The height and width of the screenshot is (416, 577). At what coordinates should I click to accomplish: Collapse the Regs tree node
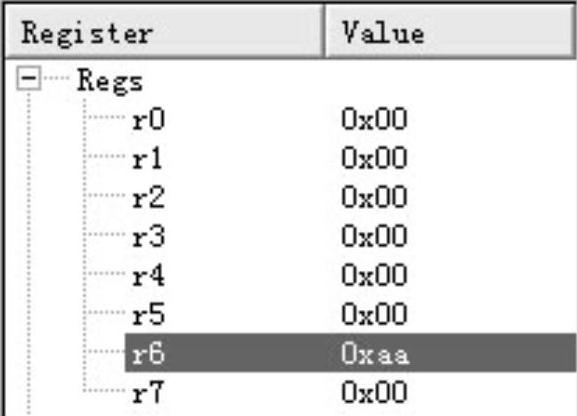tap(28, 78)
